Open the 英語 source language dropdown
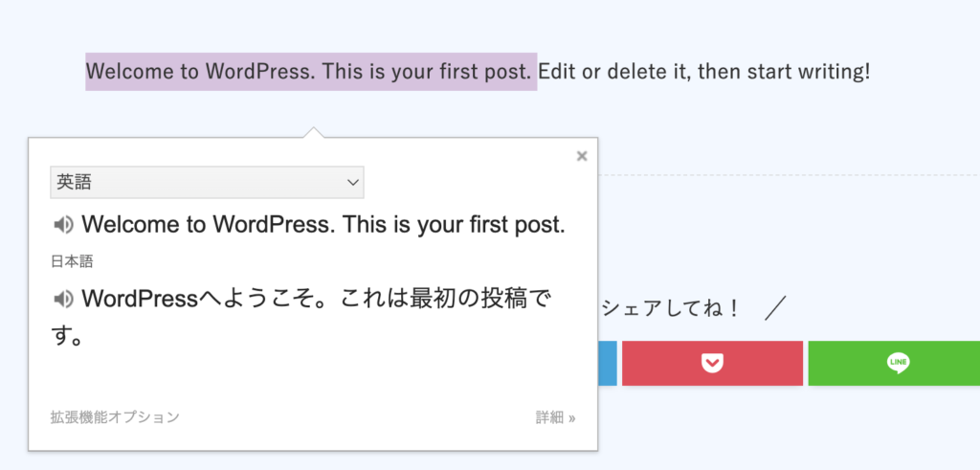 [206, 182]
